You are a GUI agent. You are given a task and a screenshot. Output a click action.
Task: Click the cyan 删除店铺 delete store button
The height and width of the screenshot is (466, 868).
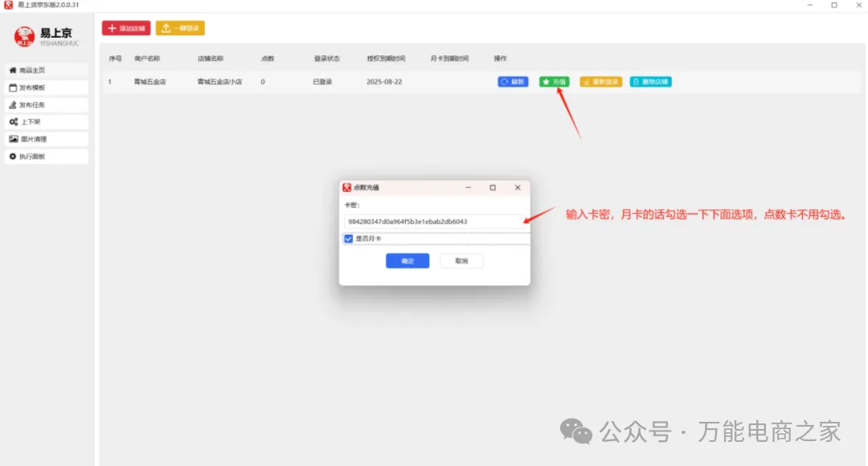pyautogui.click(x=650, y=82)
